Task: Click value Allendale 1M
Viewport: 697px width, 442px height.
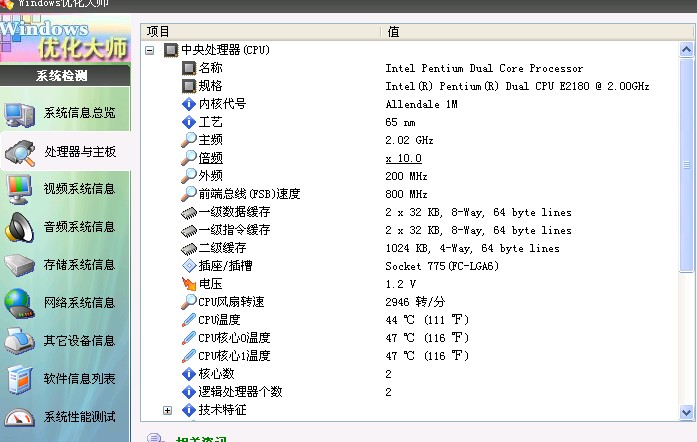Action: [421, 104]
